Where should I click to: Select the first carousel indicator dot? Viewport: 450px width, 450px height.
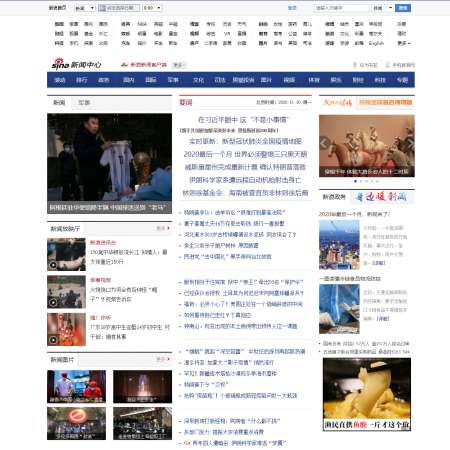(x=356, y=181)
